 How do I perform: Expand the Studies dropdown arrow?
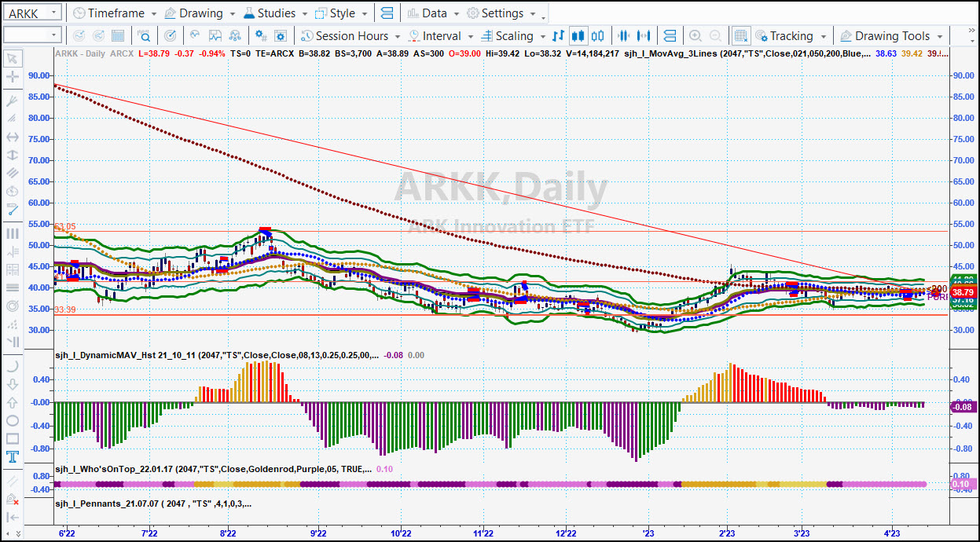click(x=304, y=14)
